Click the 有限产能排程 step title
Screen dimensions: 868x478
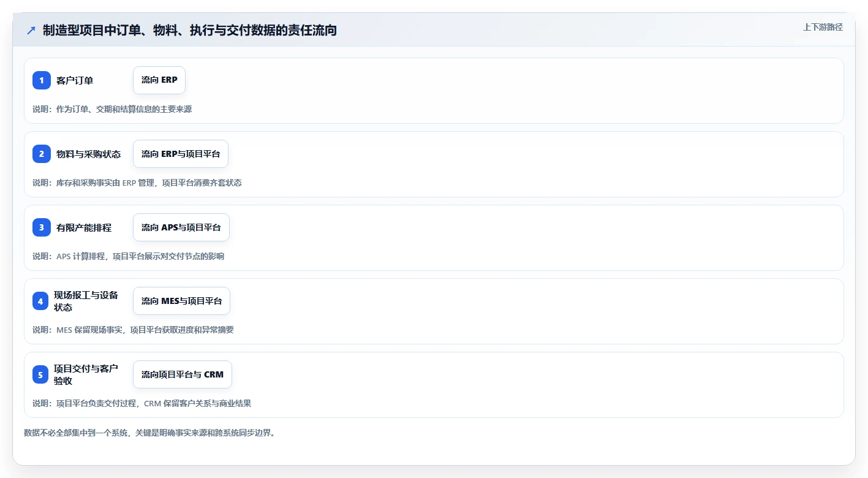tap(84, 227)
